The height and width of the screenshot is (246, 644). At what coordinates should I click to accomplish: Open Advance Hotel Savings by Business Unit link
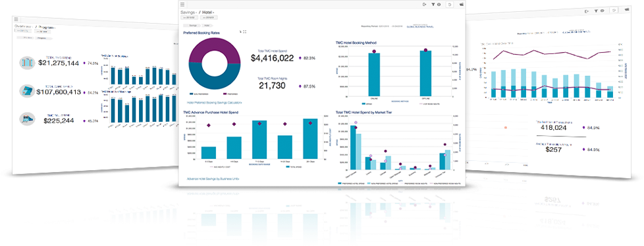tap(213, 179)
